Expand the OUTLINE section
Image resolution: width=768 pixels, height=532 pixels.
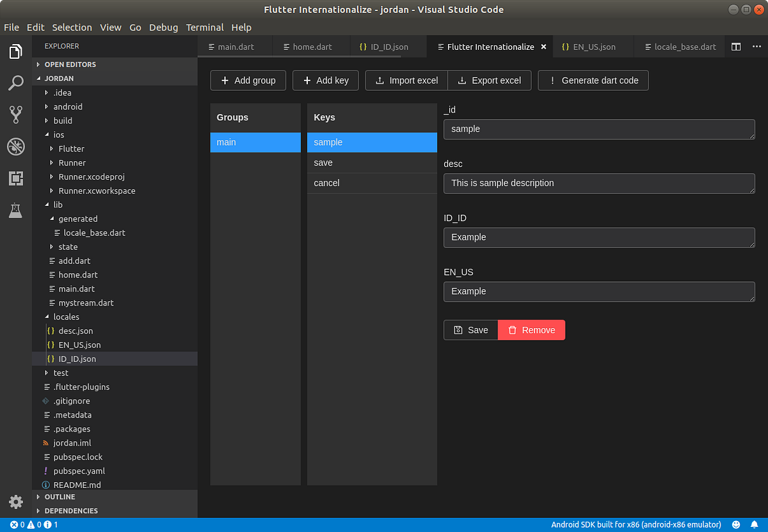[x=60, y=496]
